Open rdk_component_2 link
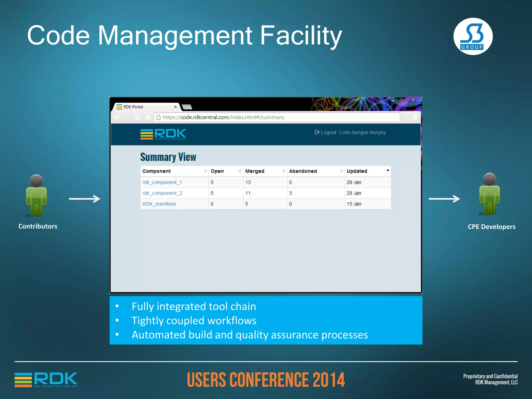 tap(162, 193)
